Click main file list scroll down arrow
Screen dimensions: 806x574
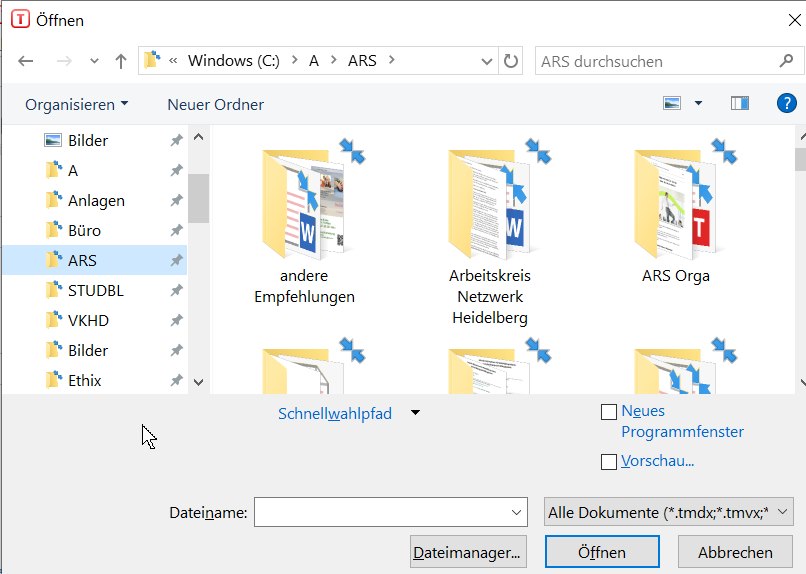[802, 382]
